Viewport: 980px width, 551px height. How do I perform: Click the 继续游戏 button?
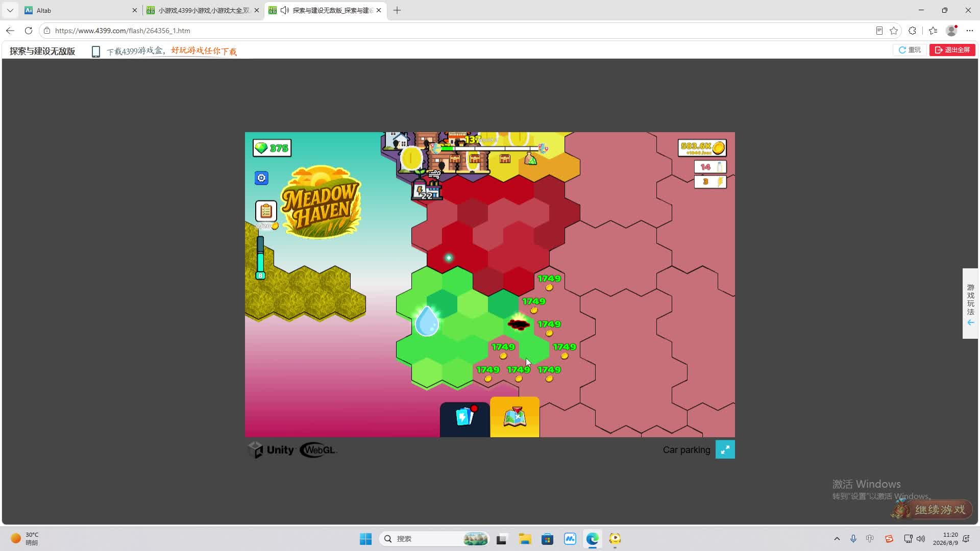pyautogui.click(x=932, y=509)
